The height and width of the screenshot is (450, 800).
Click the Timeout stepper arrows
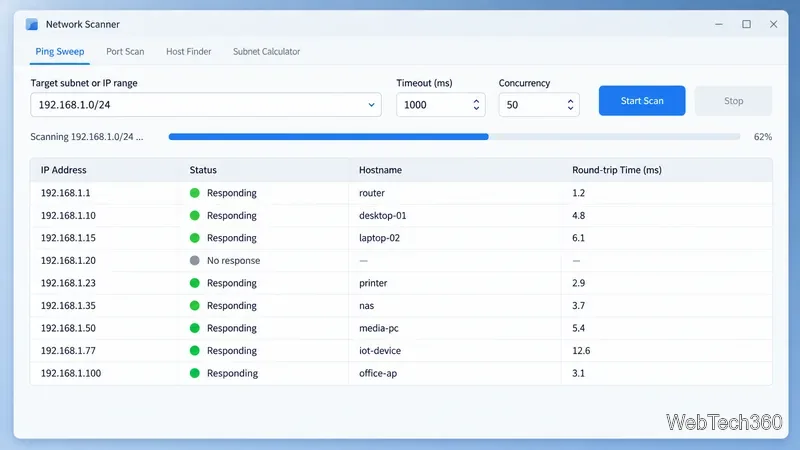[476, 105]
